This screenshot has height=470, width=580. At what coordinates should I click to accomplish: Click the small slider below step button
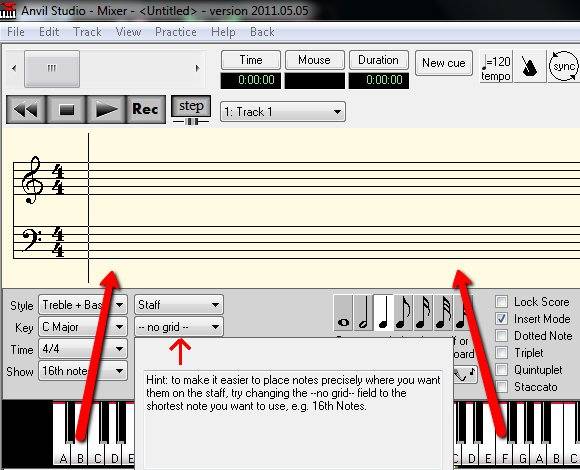click(191, 121)
